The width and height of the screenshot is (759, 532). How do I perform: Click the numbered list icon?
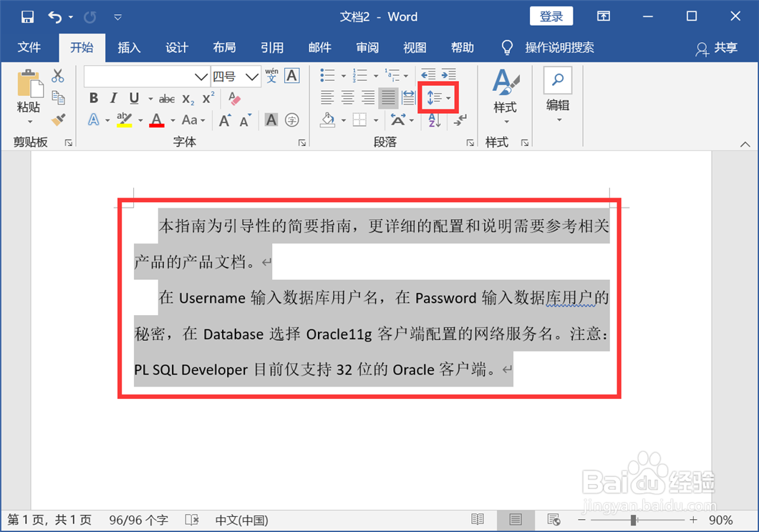coord(359,75)
